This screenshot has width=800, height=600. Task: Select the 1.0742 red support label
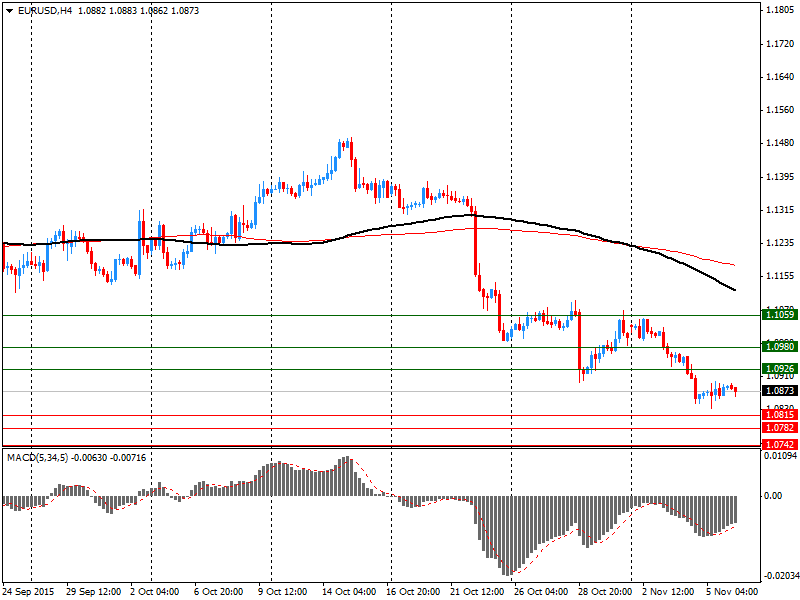pyautogui.click(x=780, y=444)
